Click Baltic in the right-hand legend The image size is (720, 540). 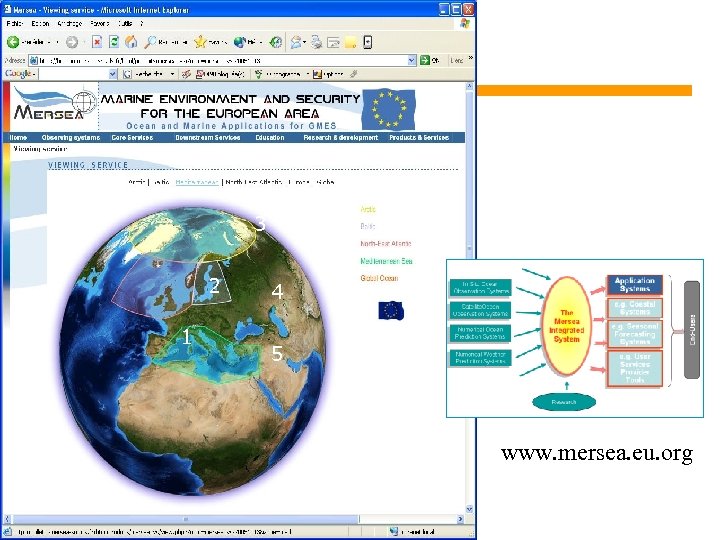367,226
